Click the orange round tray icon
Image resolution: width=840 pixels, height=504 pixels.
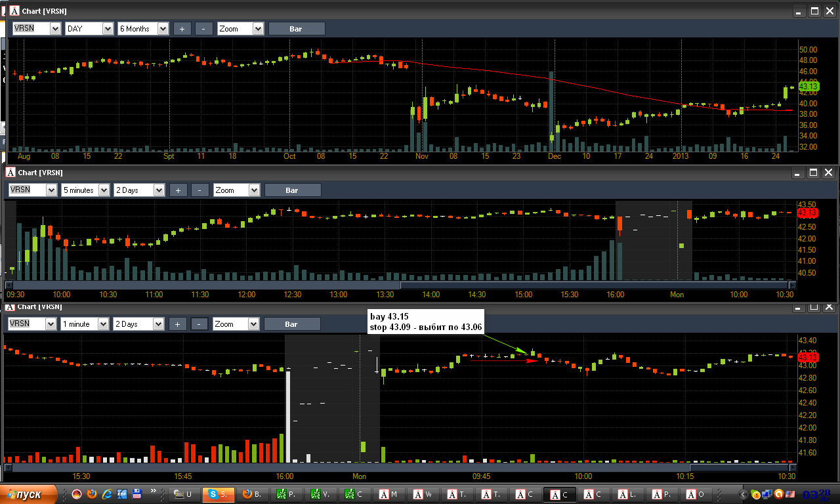(778, 494)
